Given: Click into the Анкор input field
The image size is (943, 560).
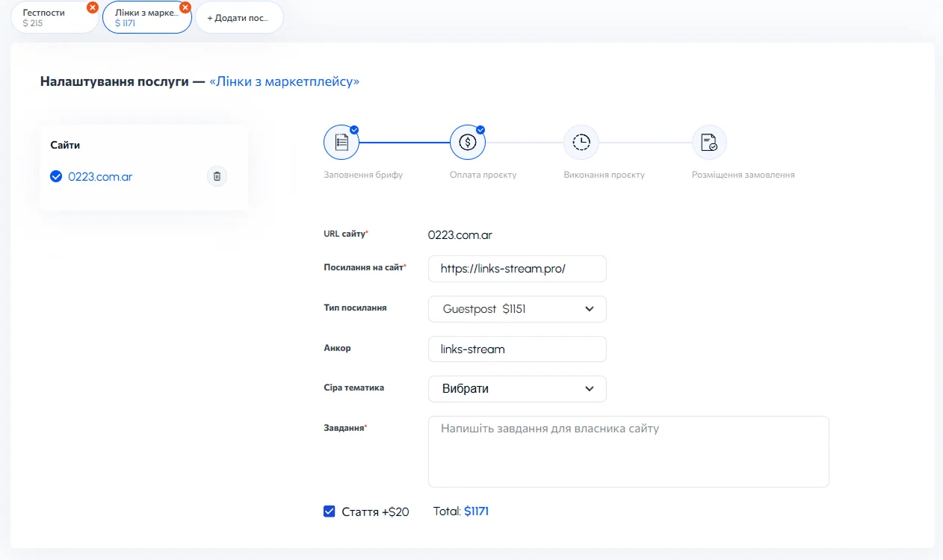Looking at the screenshot, I should click(x=517, y=349).
